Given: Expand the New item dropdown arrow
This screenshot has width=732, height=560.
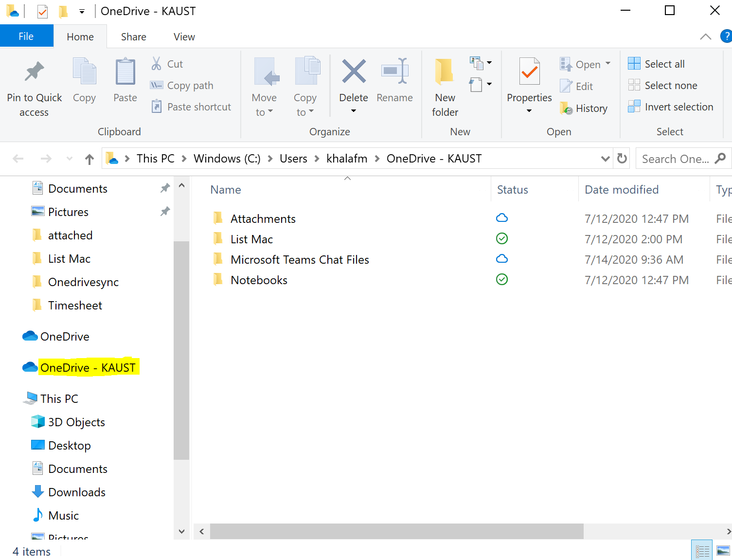Looking at the screenshot, I should tap(490, 62).
